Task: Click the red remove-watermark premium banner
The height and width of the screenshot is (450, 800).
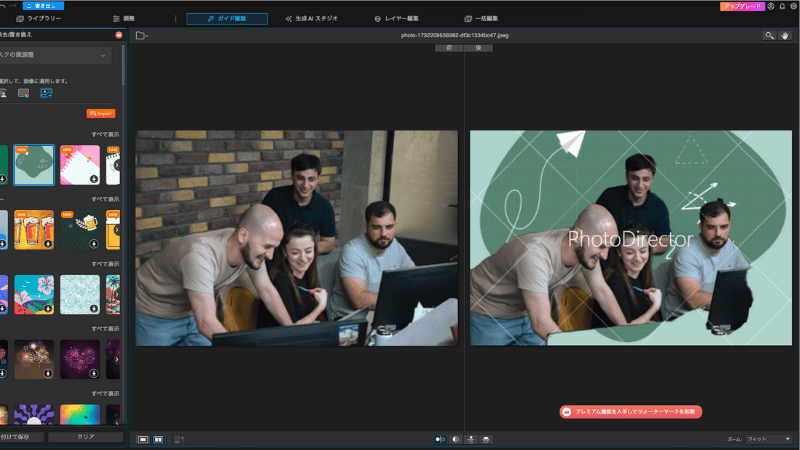Action: pyautogui.click(x=631, y=412)
